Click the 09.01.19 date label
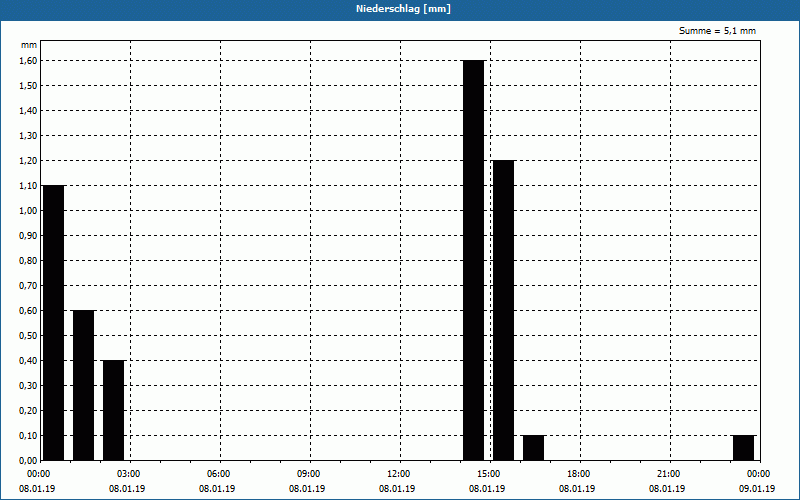 click(x=757, y=489)
